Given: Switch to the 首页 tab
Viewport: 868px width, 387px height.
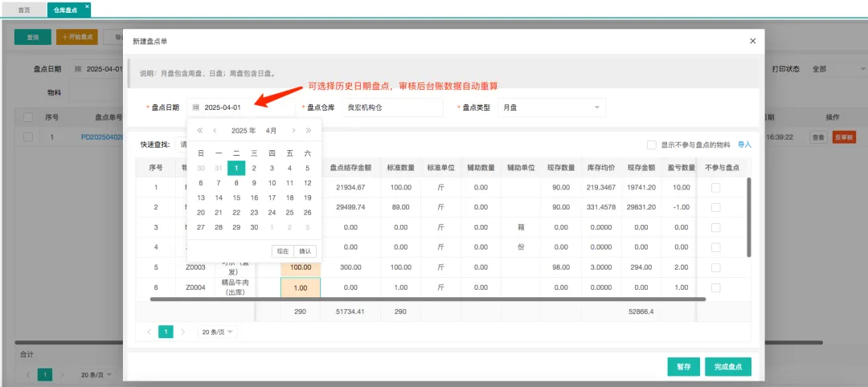Looking at the screenshot, I should (x=24, y=10).
